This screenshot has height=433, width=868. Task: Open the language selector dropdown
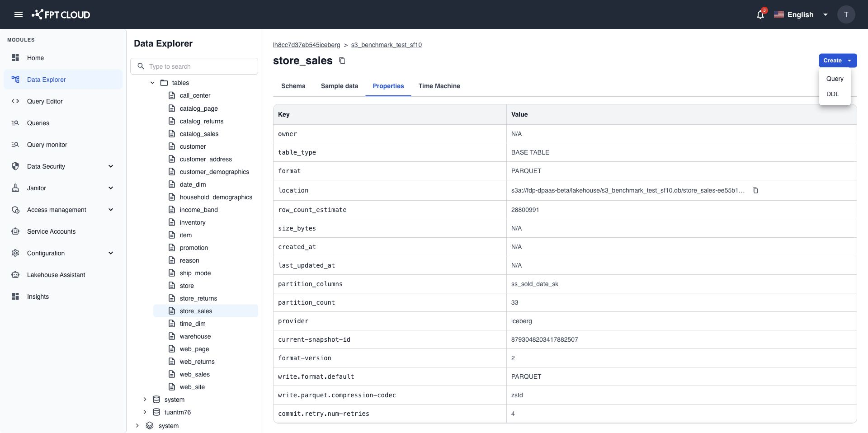[801, 14]
